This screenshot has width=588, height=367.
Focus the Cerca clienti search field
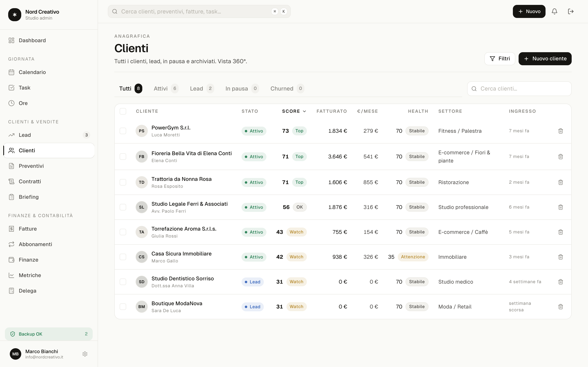coord(519,89)
